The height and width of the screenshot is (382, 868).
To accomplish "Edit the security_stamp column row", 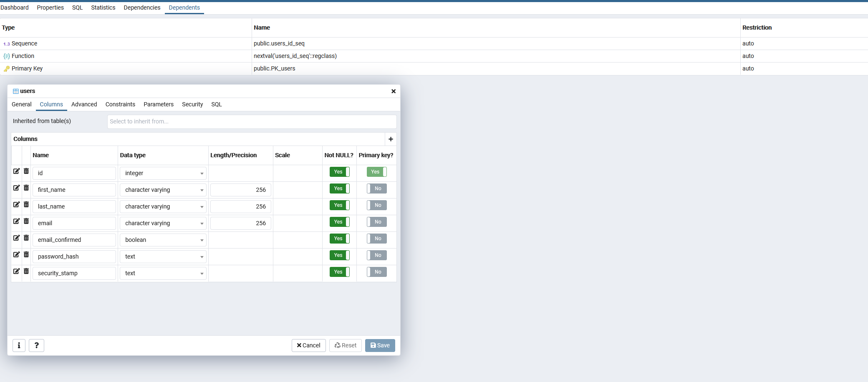I will pyautogui.click(x=16, y=271).
